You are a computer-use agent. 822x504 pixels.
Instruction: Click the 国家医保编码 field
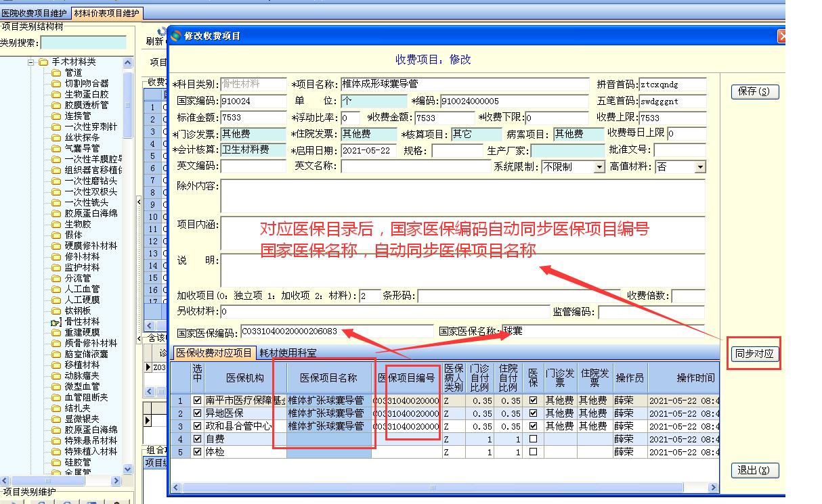tap(337, 331)
